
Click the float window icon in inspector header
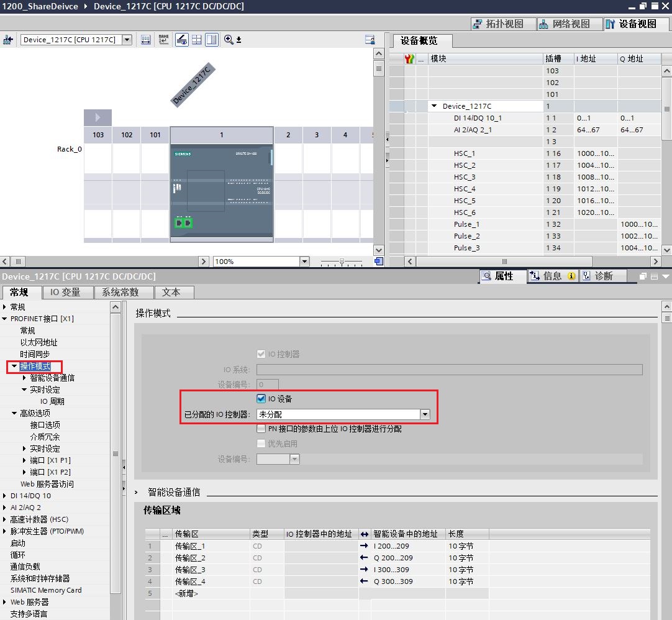click(x=643, y=276)
